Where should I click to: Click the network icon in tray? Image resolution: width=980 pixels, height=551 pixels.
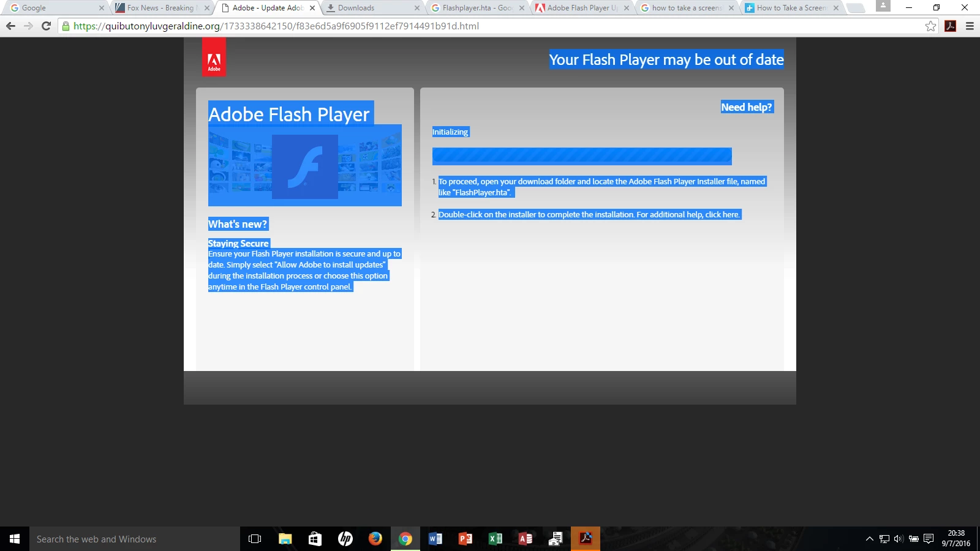[x=884, y=539]
